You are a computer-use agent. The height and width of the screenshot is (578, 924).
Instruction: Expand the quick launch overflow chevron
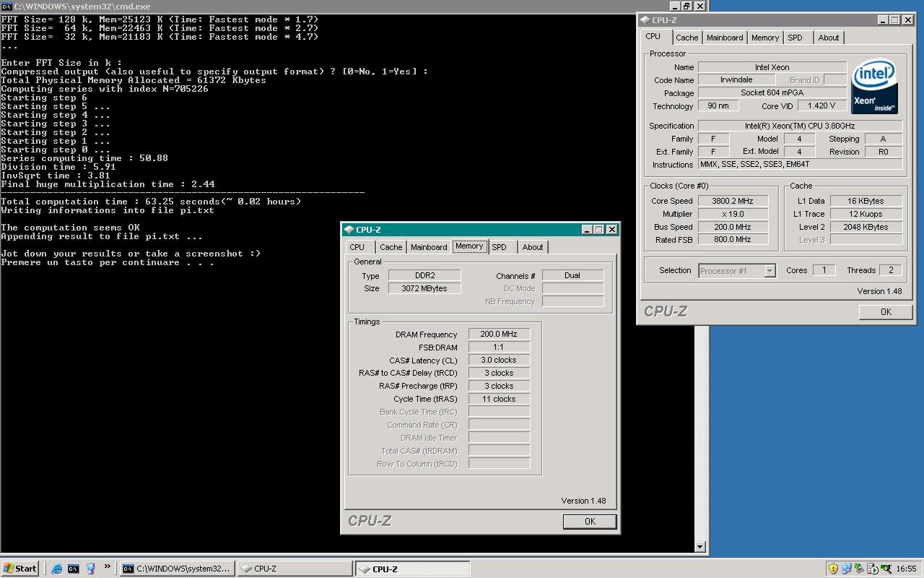click(108, 566)
